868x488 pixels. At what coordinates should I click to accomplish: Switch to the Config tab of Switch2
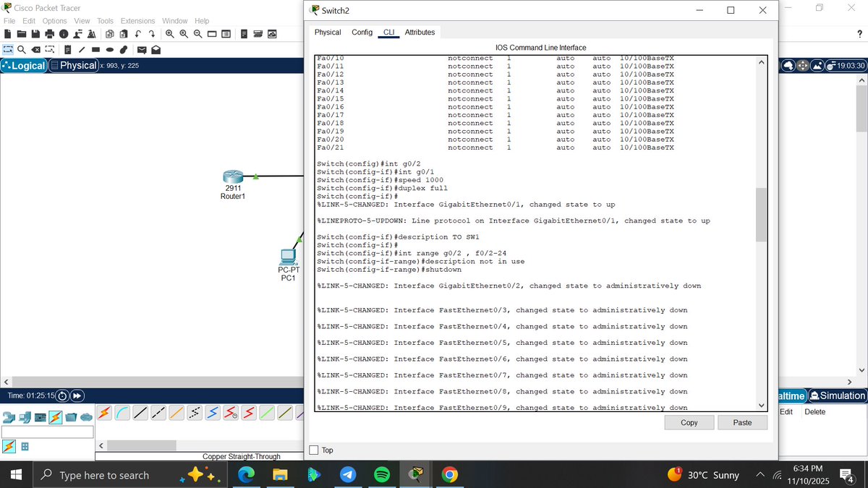point(362,32)
